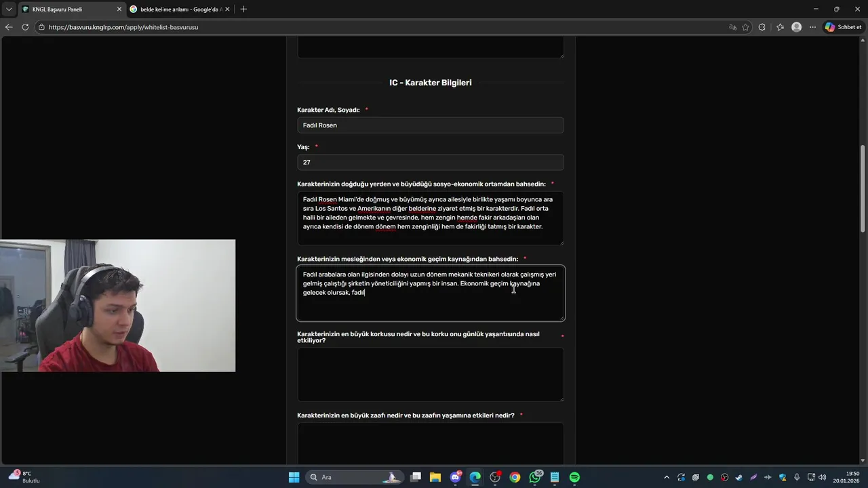
Task: Open the Windows Start menu
Action: [294, 477]
